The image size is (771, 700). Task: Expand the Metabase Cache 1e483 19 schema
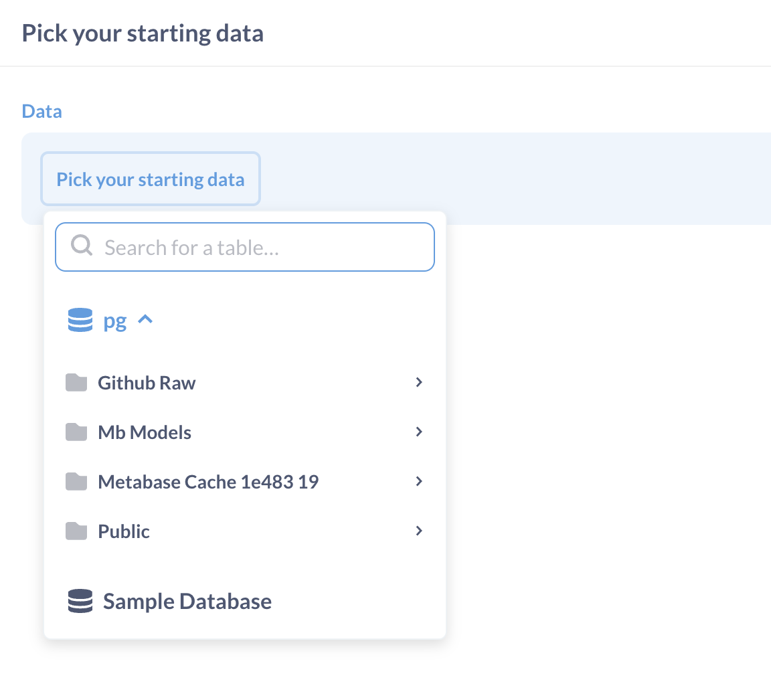(419, 481)
